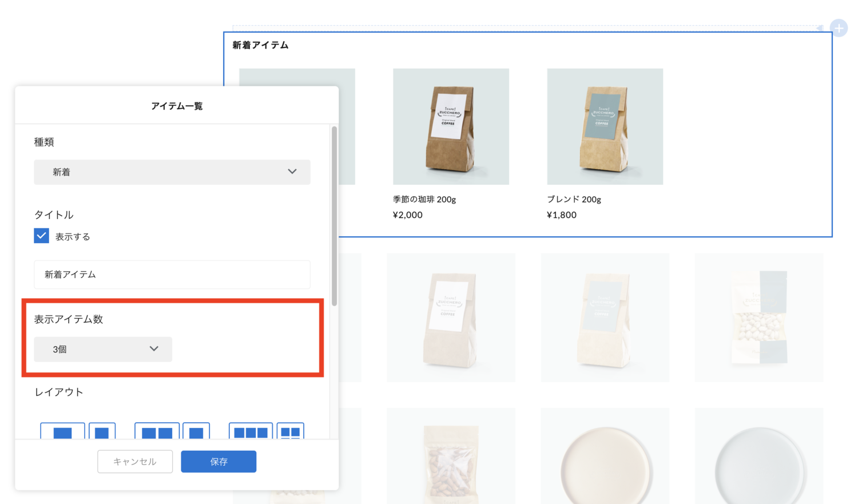The width and height of the screenshot is (858, 504).
Task: Click the round plus add-section icon
Action: [x=839, y=28]
